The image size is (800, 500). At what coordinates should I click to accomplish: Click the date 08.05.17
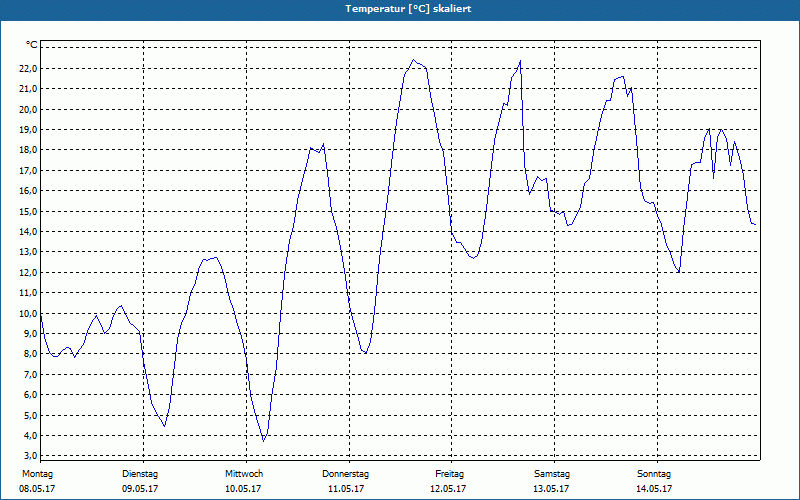coord(37,489)
